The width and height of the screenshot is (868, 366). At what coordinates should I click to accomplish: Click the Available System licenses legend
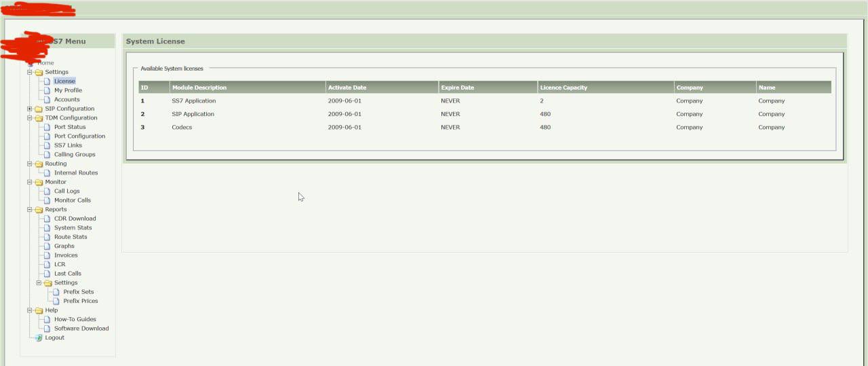click(x=172, y=69)
